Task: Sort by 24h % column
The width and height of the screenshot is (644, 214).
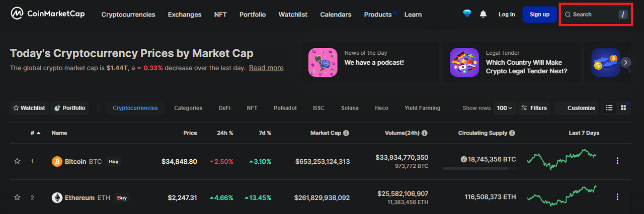Action: click(224, 133)
